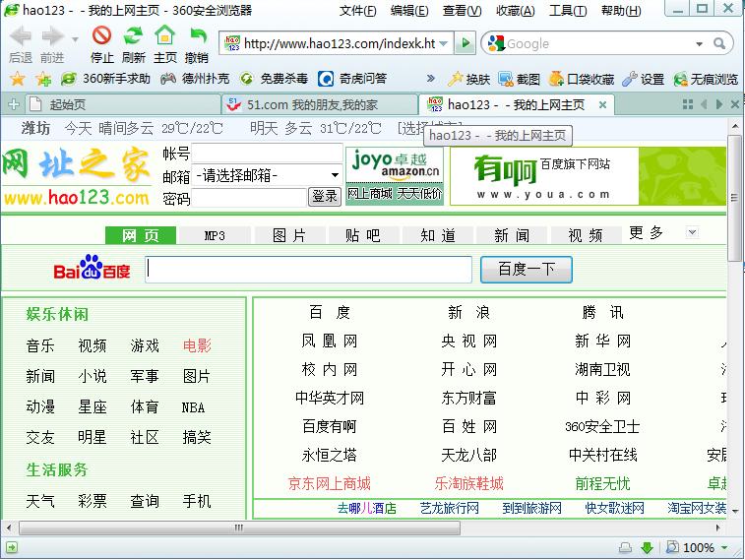Viewport: 745px width, 560px height.
Task: Switch to the 起始页 tab
Action: 121,104
